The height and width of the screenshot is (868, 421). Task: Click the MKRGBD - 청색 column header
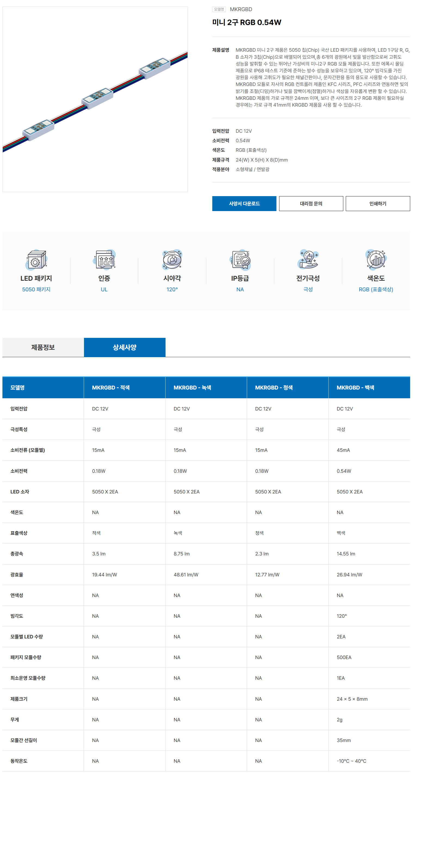[274, 388]
